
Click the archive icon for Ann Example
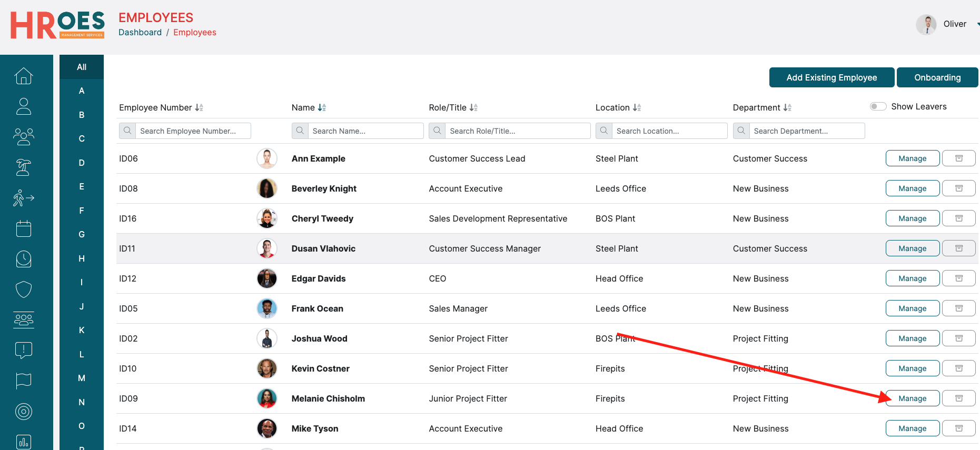coord(958,158)
